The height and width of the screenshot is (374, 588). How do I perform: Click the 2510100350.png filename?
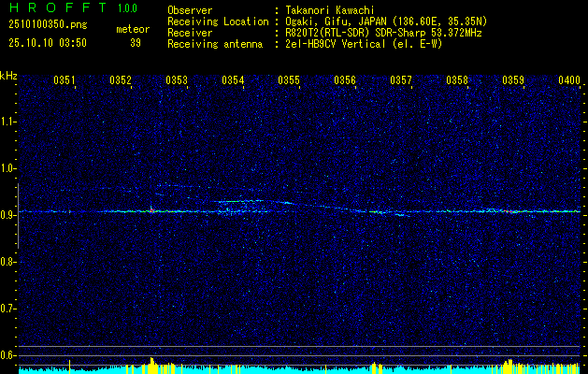[48, 24]
